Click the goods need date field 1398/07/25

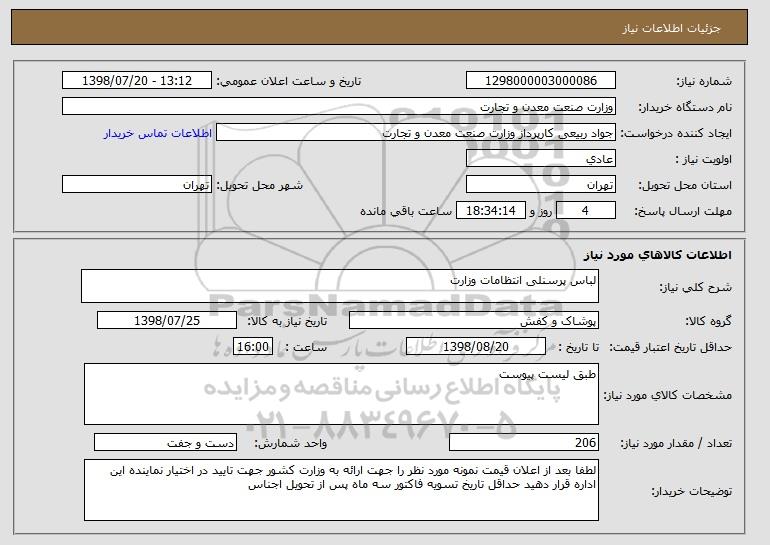pyautogui.click(x=167, y=321)
